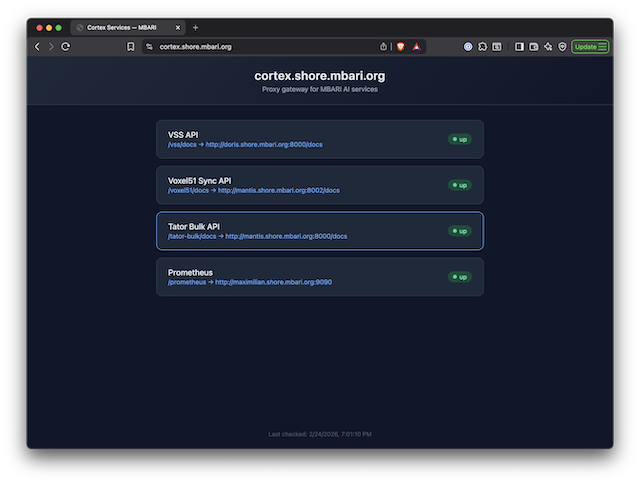Toggle the browser sidebar panel
The image size is (640, 484).
tap(519, 47)
